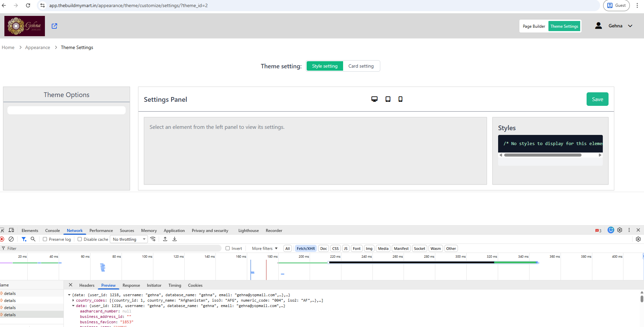Viewport: 644px width, 327px height.
Task: Toggle the Img request type filter
Action: (x=369, y=249)
